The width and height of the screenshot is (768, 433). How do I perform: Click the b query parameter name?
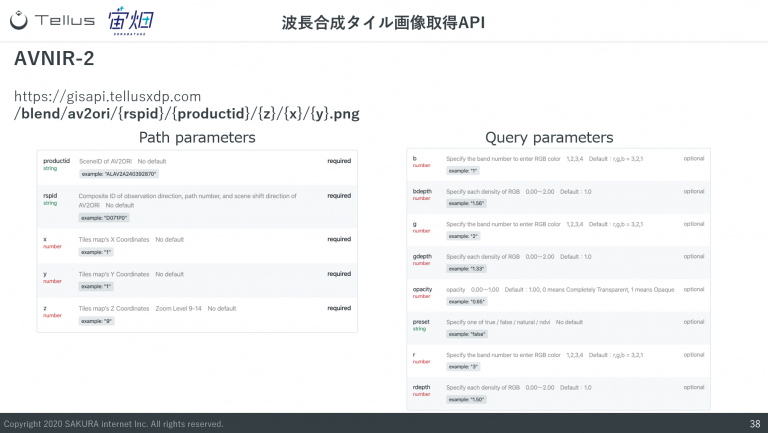coord(414,158)
